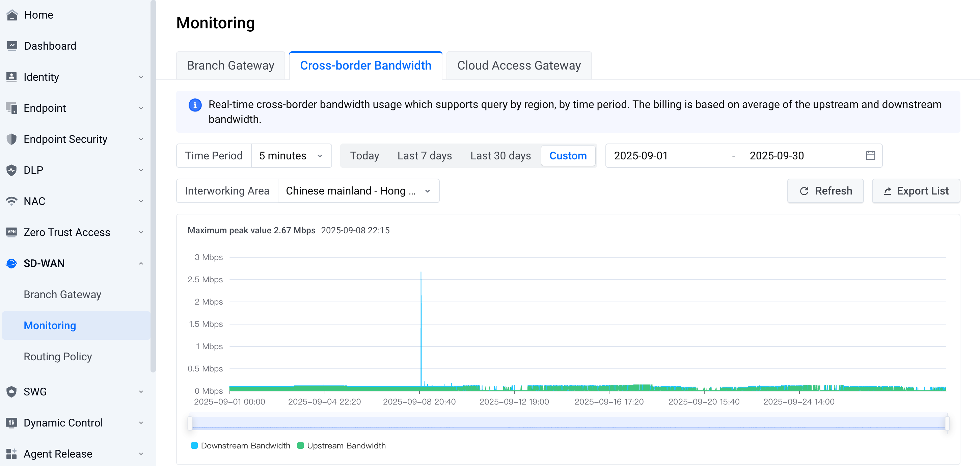Open the date range calendar icon

[870, 155]
